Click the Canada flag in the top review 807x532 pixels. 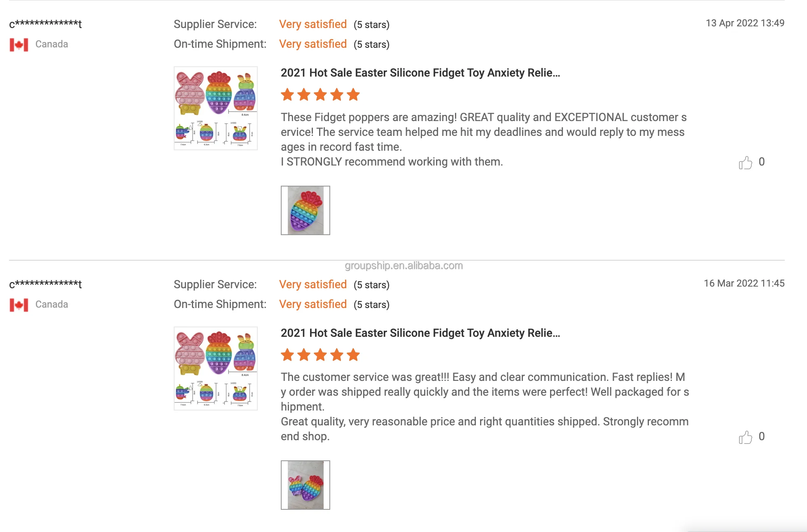pos(19,44)
